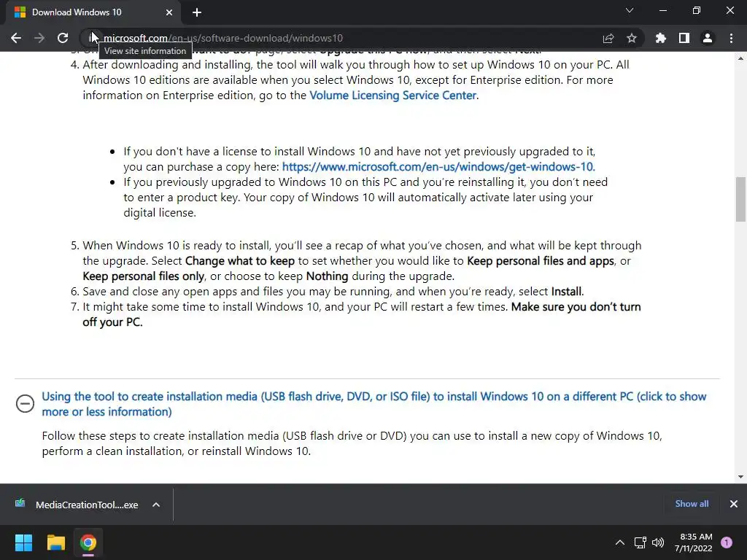
Task: Open a new browser tab
Action: (197, 12)
